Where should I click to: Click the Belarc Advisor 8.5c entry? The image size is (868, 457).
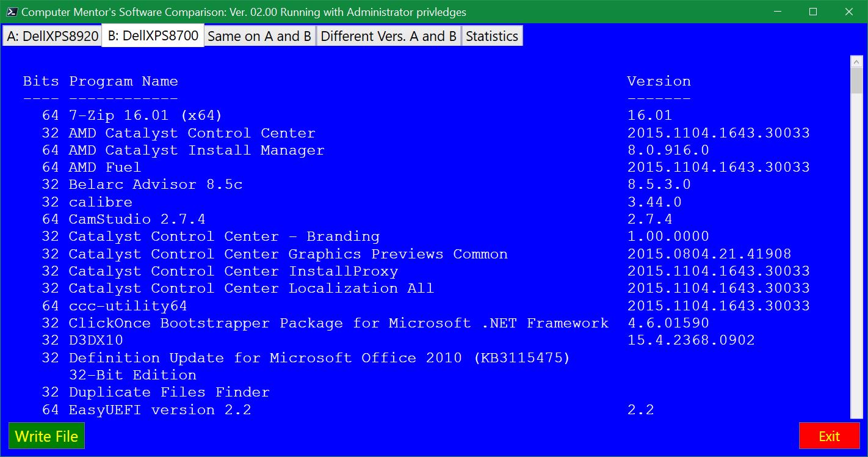pos(155,185)
